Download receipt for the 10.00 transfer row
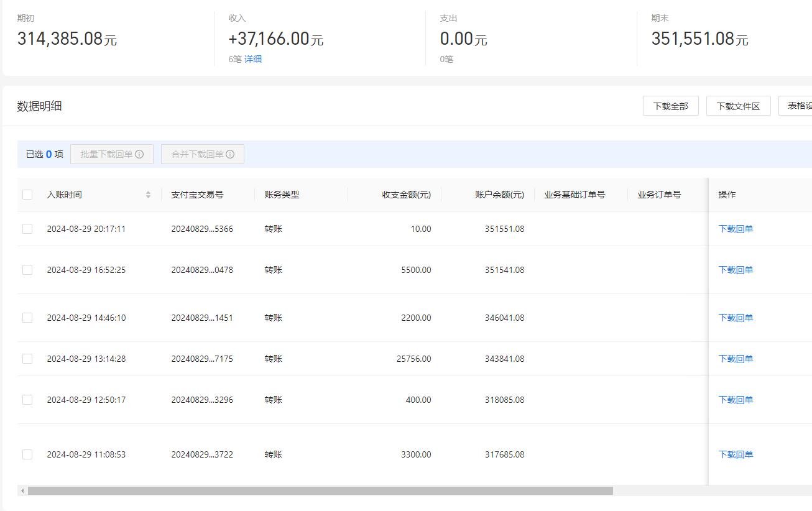812x511 pixels. point(736,229)
